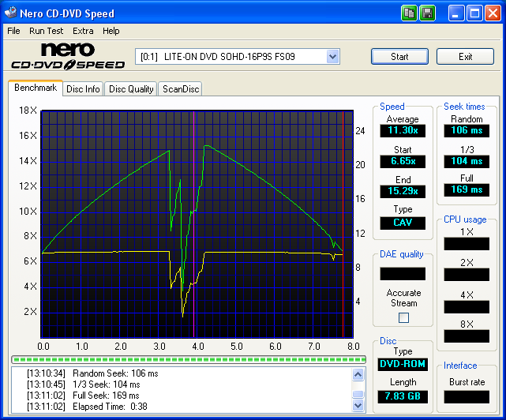Click the Start speed value 6.65x
Image resolution: width=506 pixels, height=420 pixels.
[403, 161]
